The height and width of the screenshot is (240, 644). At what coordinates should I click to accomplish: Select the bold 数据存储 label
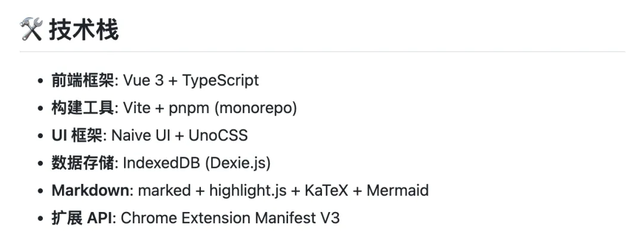click(82, 163)
